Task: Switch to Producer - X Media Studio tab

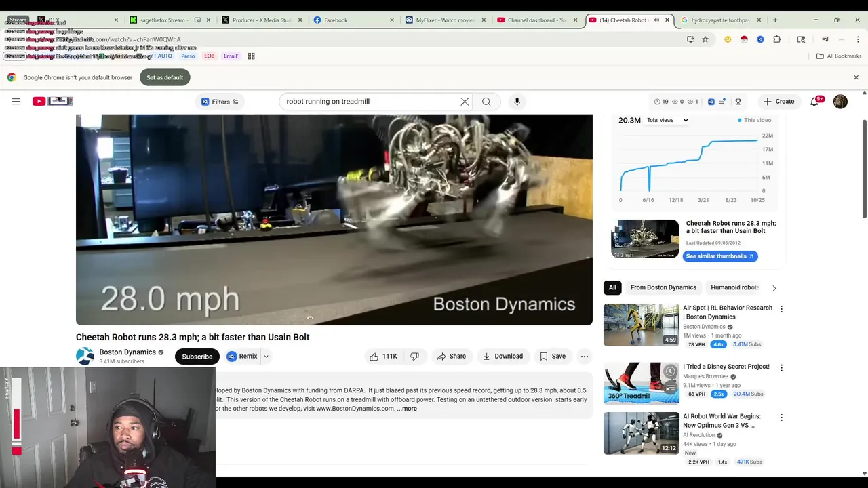Action: [x=261, y=20]
